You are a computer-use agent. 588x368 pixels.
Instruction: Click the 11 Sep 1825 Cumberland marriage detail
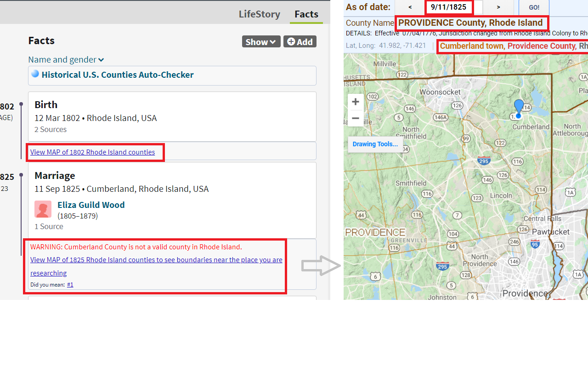point(122,189)
